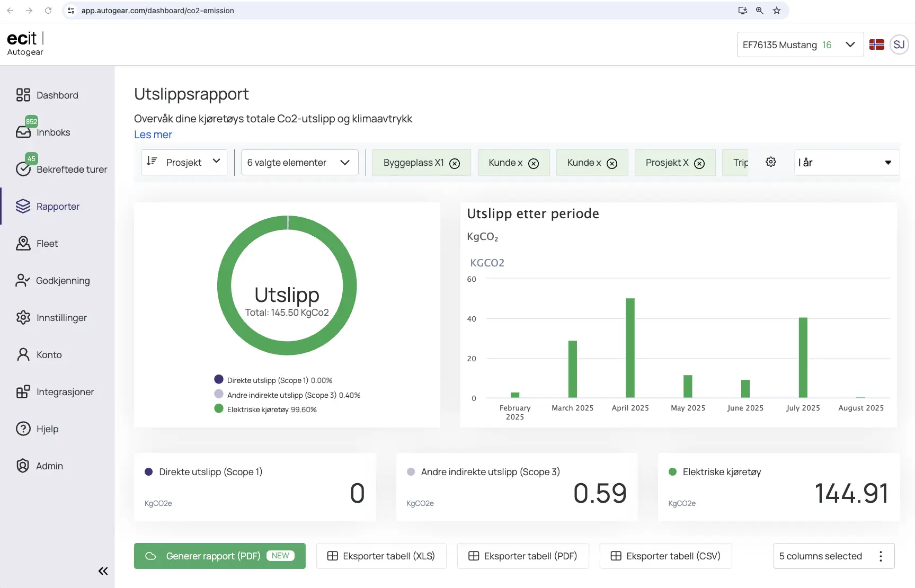Open the Admin section
Viewport: 915px width, 588px height.
23,466
